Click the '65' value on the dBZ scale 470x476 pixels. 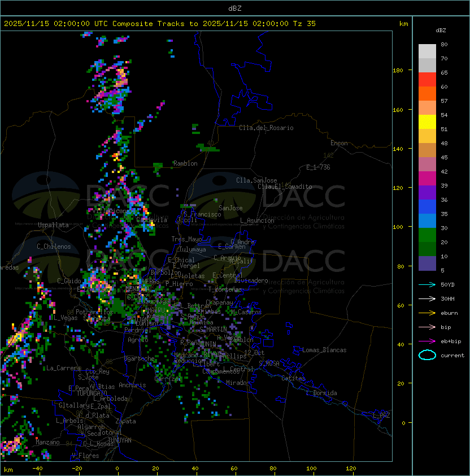pyautogui.click(x=444, y=72)
